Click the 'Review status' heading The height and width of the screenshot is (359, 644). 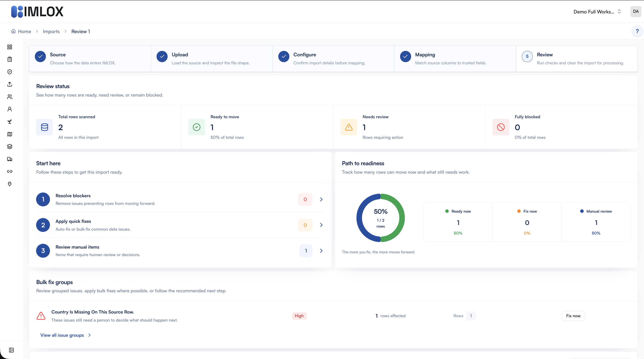[x=53, y=86]
